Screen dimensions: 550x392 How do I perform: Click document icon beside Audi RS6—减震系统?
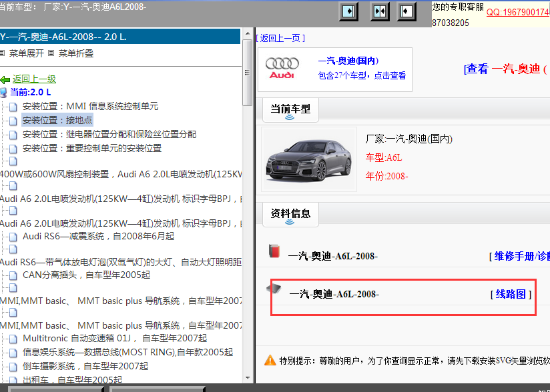point(13,237)
